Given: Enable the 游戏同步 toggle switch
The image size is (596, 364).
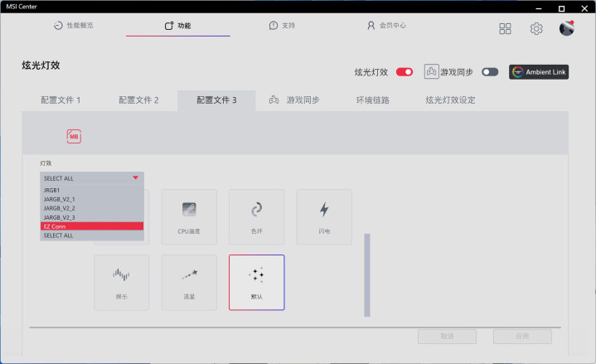Looking at the screenshot, I should pyautogui.click(x=490, y=72).
